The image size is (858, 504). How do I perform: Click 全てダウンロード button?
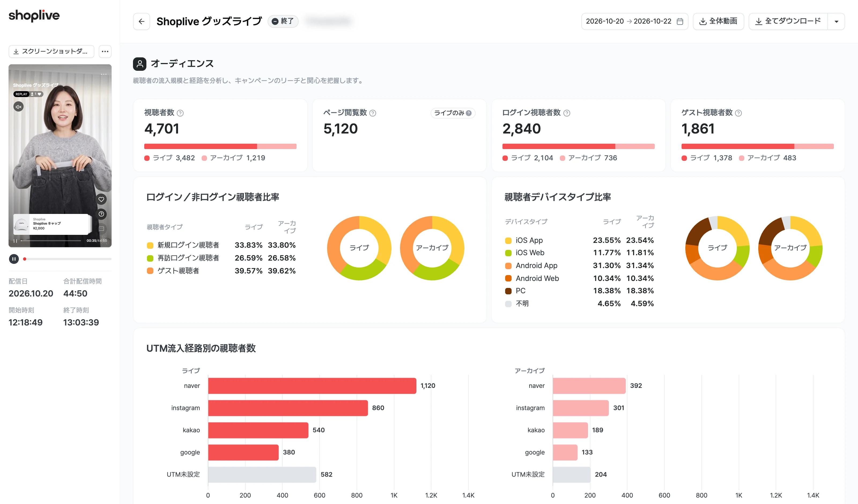788,21
